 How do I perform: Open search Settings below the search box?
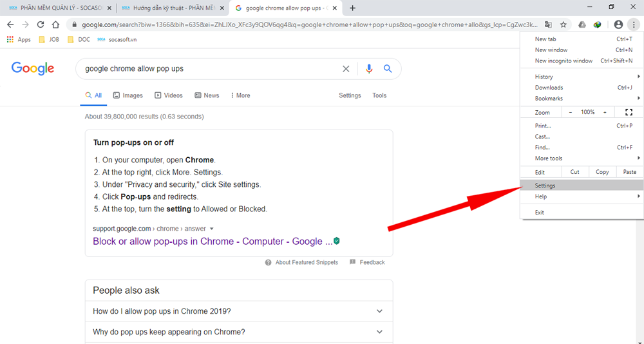coord(350,95)
